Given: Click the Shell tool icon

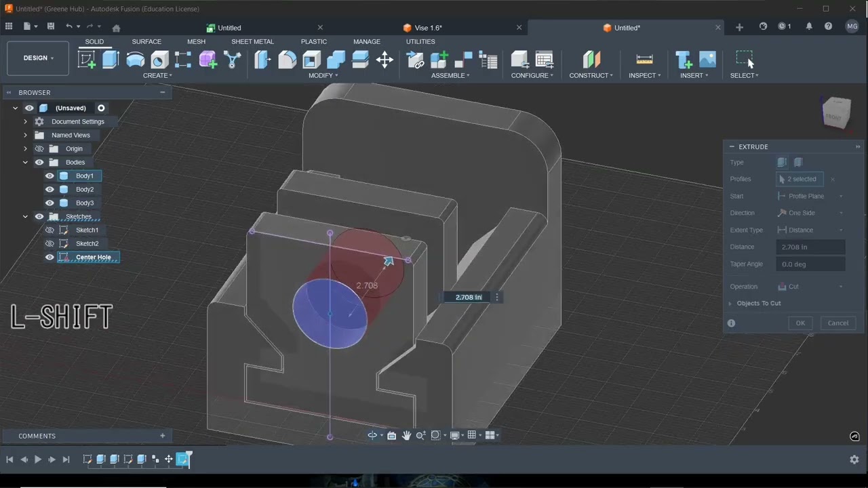Looking at the screenshot, I should coord(311,60).
